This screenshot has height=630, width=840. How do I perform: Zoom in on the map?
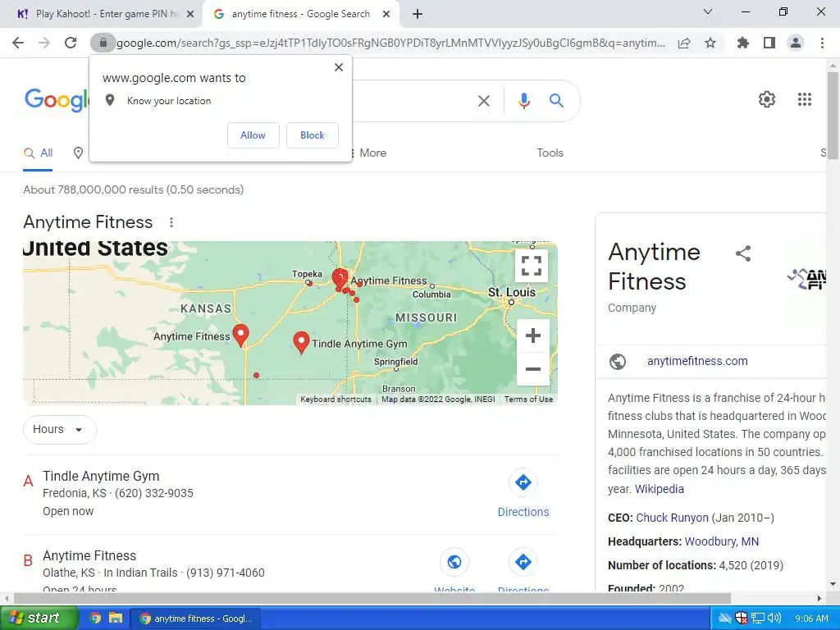[533, 336]
